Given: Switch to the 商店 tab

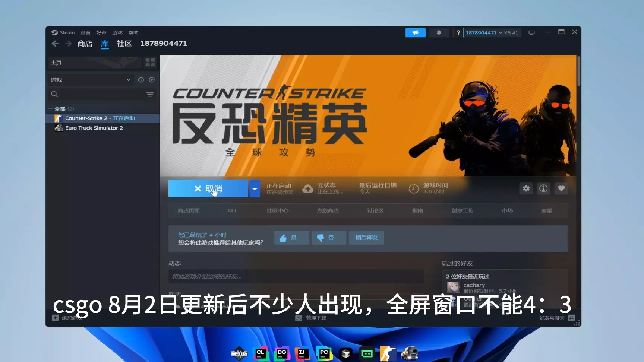Looking at the screenshot, I should pos(85,44).
